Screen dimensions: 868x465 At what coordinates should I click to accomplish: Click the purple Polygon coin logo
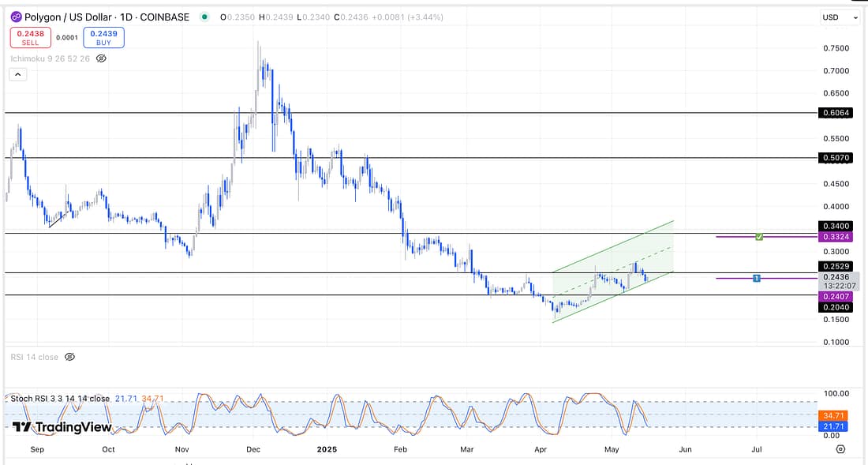[x=15, y=17]
